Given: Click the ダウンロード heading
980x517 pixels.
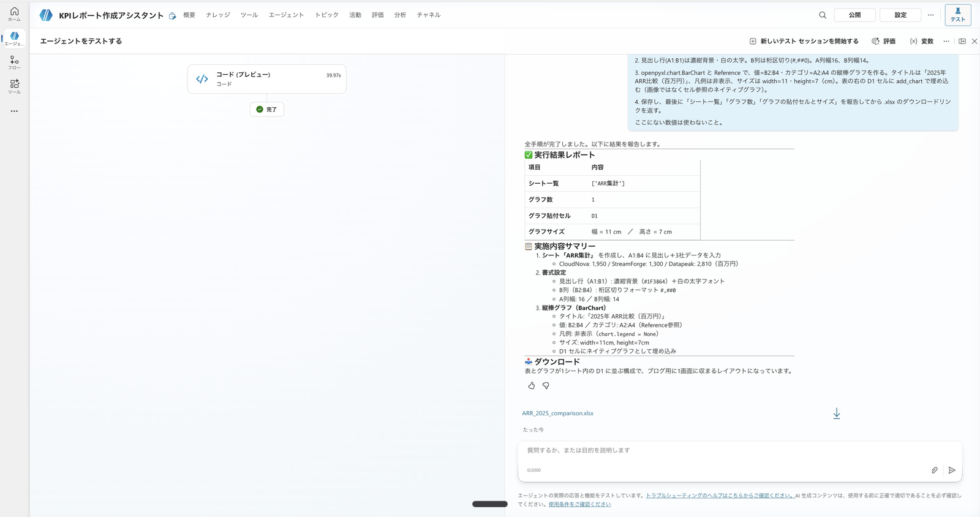Looking at the screenshot, I should [x=557, y=362].
